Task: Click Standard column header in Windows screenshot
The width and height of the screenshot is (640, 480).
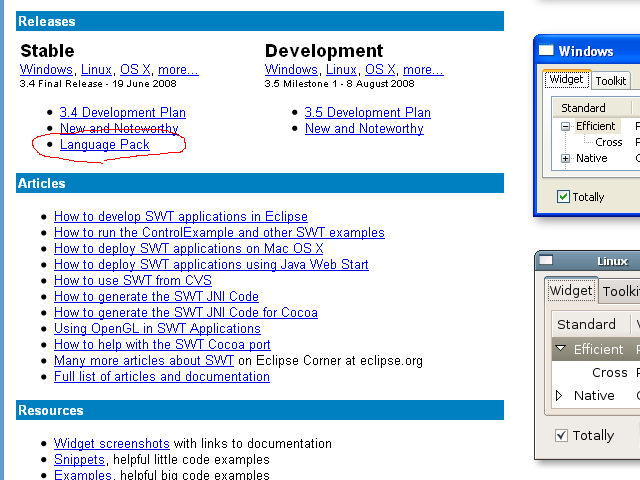Action: coord(591,108)
